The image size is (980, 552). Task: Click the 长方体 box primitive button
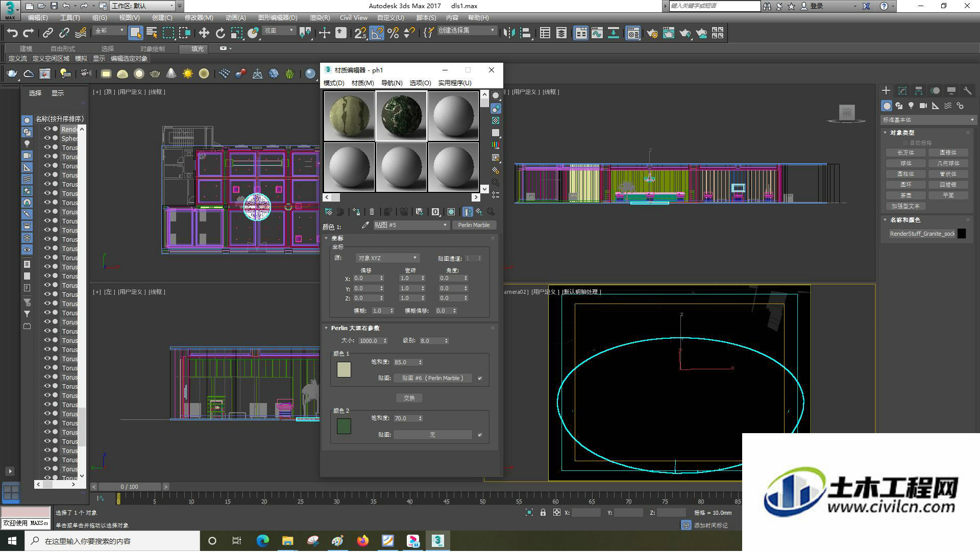coord(905,153)
